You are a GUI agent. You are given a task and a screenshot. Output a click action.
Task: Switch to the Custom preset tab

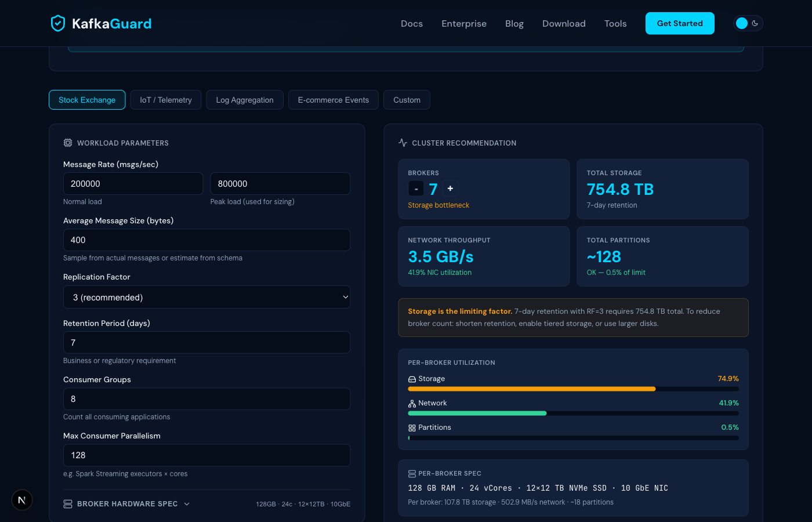[x=407, y=100]
